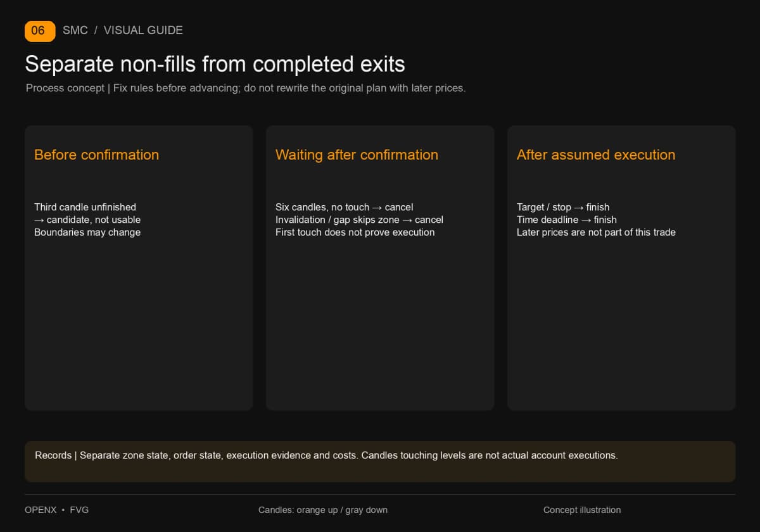Select the title 'Separate non-fills from completed exits'
The height and width of the screenshot is (532, 760).
point(215,64)
